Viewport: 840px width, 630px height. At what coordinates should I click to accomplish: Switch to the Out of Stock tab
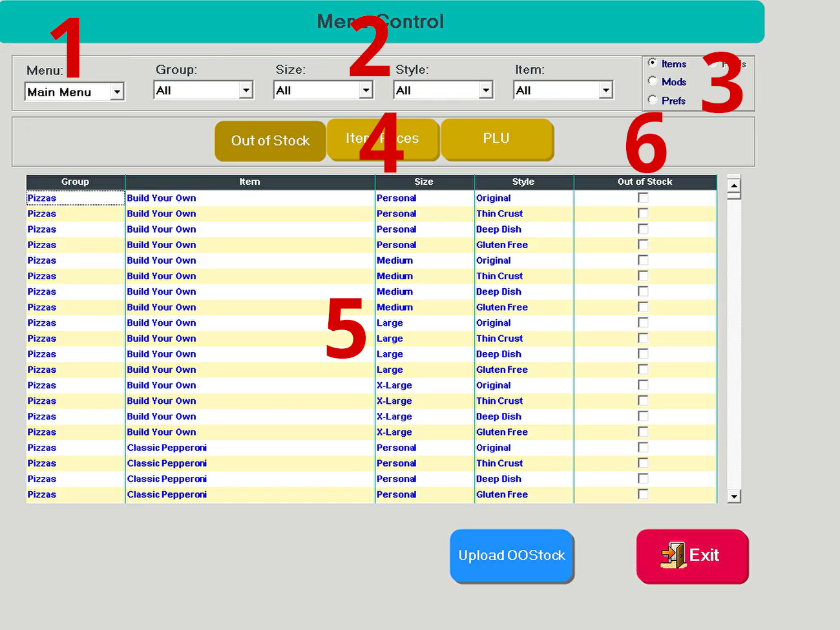270,140
